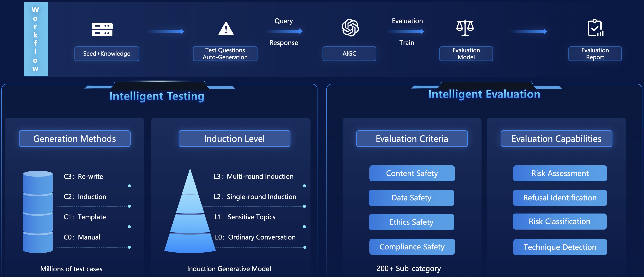644x277 pixels.
Task: Click the balance scales evaluation icon
Action: [x=465, y=28]
